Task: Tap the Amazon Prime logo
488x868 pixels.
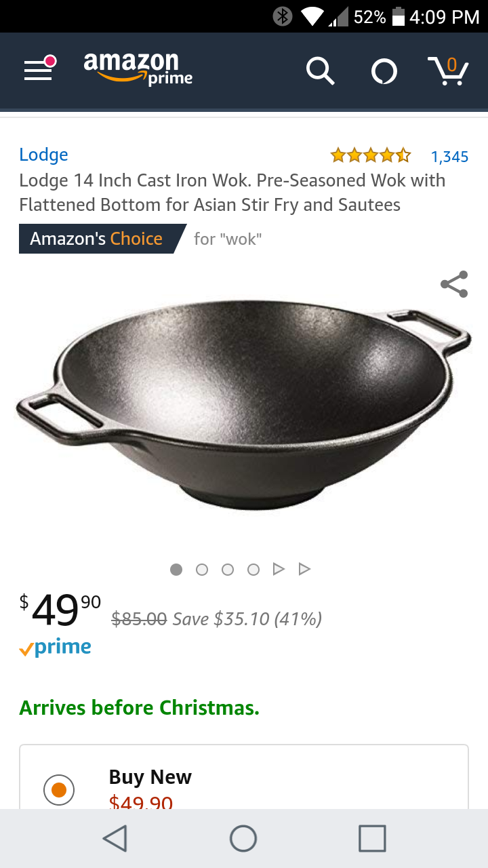Action: click(138, 69)
